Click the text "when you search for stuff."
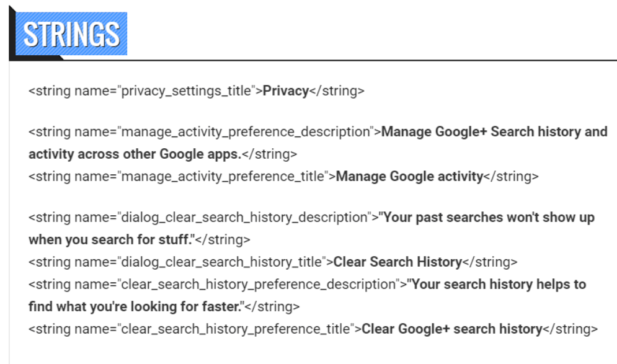This screenshot has width=617, height=364. (112, 239)
